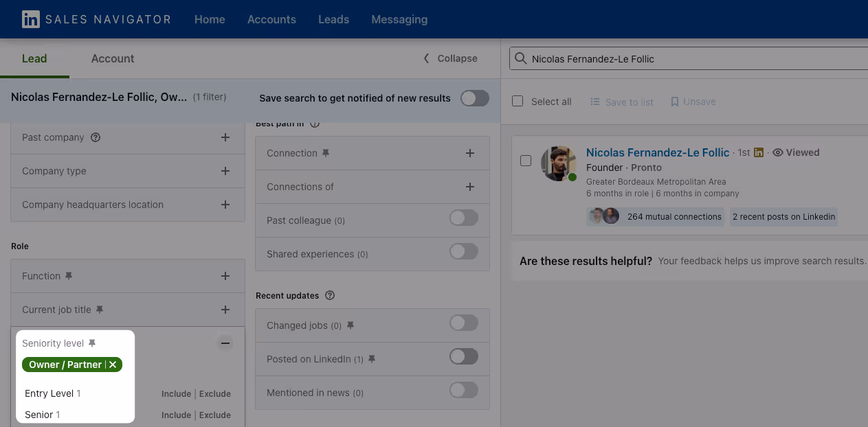Toggle Mentioned in news switch
The height and width of the screenshot is (427, 868).
click(x=464, y=391)
